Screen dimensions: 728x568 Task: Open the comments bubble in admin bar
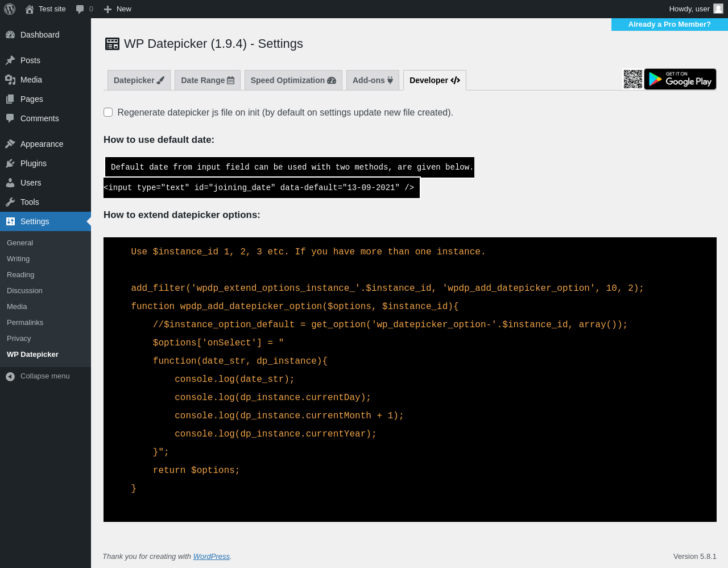tap(84, 9)
